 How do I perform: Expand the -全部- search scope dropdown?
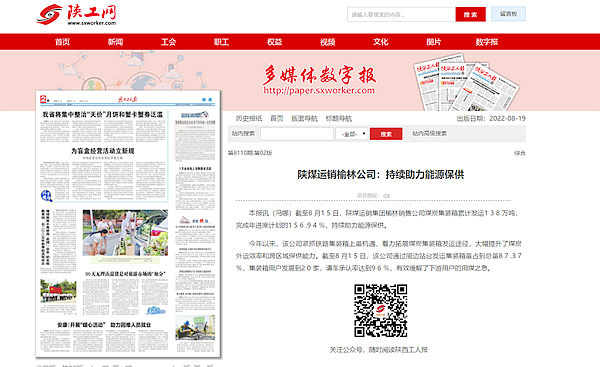click(352, 134)
